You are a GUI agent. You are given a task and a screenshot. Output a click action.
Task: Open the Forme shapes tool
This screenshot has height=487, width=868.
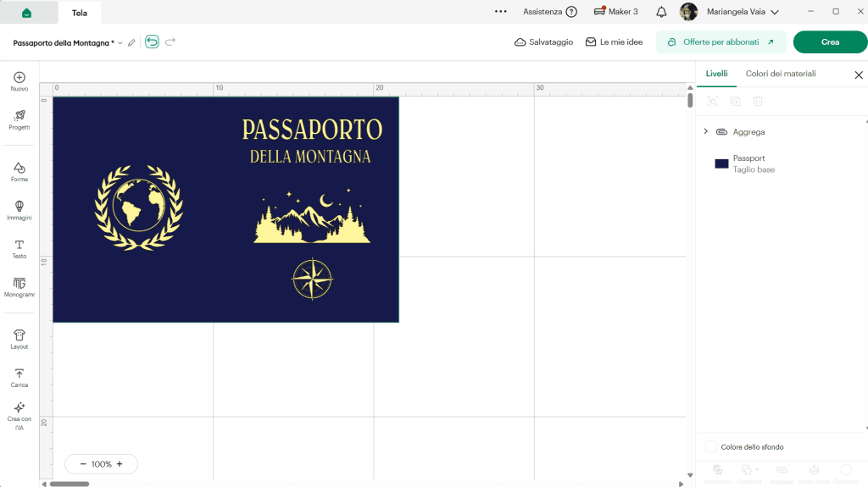pyautogui.click(x=19, y=172)
